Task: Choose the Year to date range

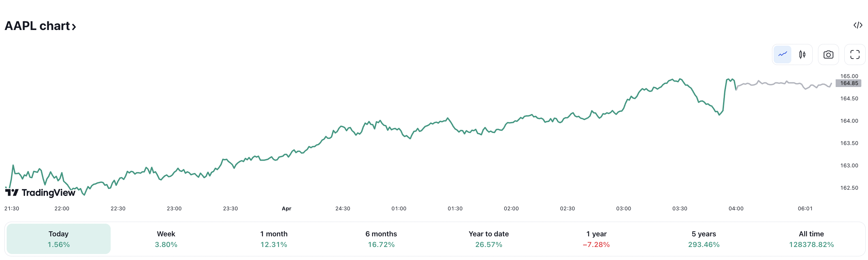Action: 489,239
